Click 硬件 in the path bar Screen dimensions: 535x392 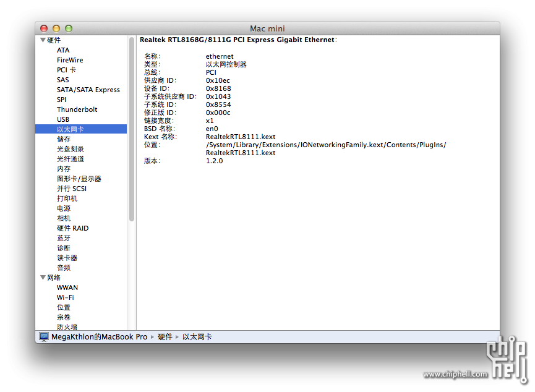165,337
